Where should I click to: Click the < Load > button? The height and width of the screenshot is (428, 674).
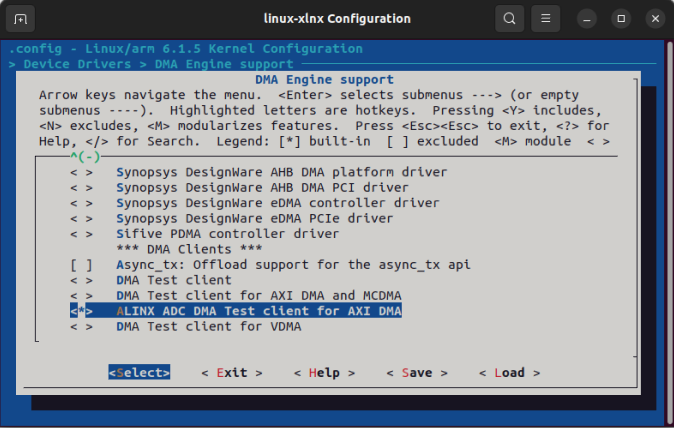pos(509,373)
